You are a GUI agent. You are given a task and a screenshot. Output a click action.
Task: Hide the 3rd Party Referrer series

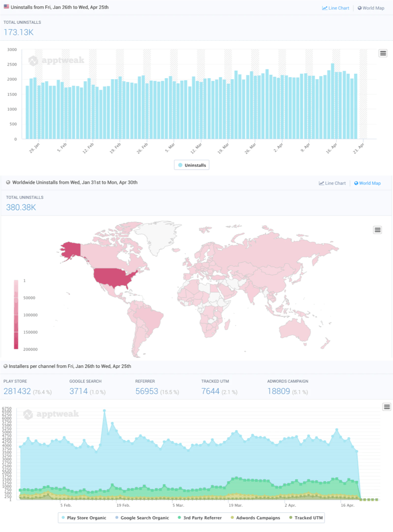[x=199, y=518]
